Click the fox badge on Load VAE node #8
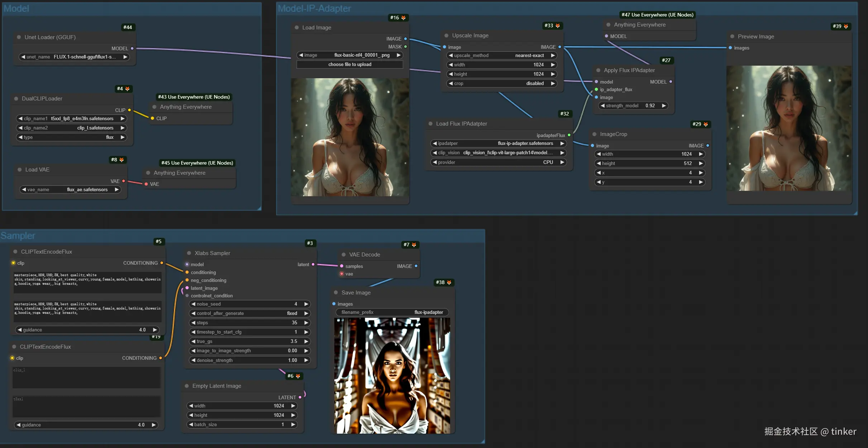The height and width of the screenshot is (448, 868). click(121, 160)
